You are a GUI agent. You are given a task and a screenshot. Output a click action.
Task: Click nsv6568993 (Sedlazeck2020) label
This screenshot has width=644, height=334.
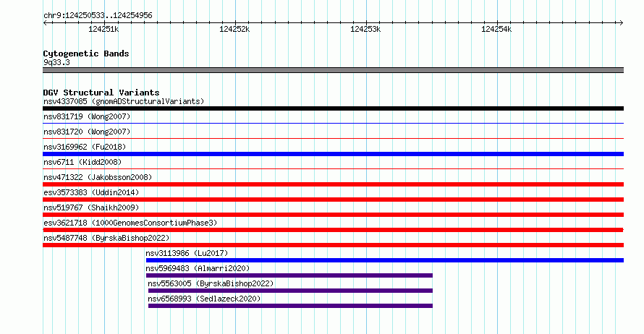(x=204, y=299)
